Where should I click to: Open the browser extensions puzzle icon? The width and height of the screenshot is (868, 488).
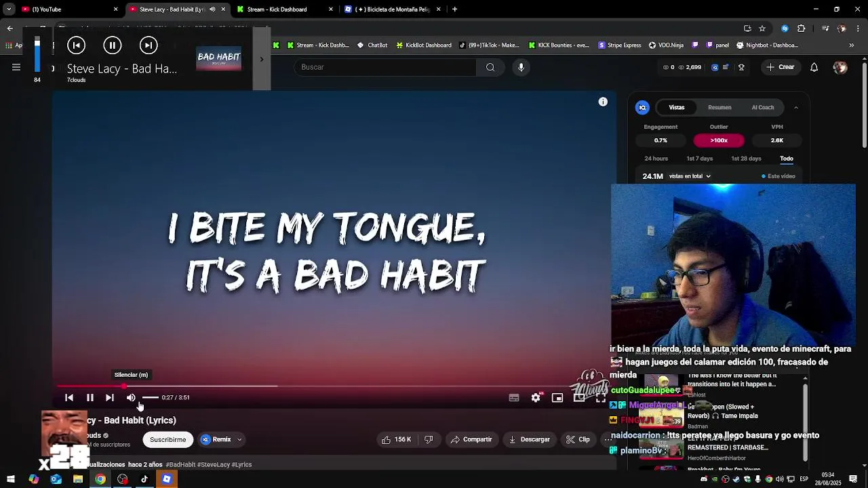click(x=802, y=28)
